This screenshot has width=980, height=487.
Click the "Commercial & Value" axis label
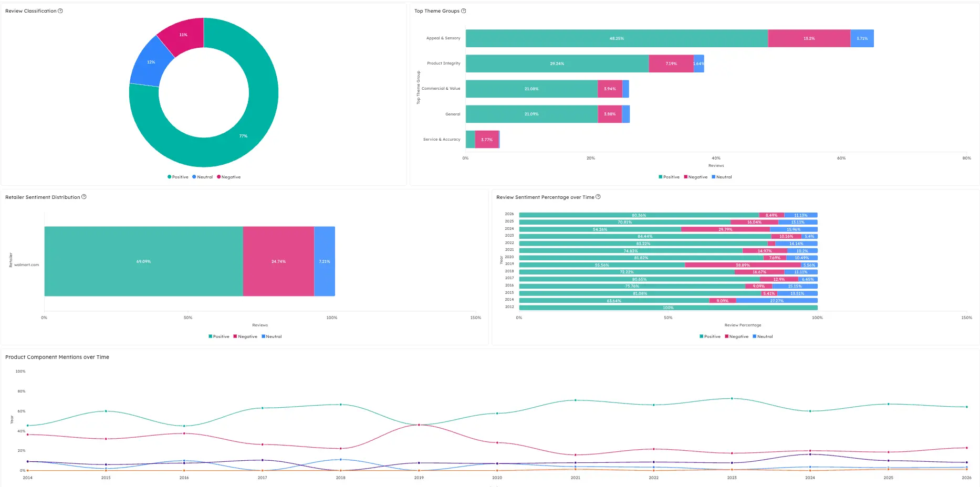click(x=441, y=89)
